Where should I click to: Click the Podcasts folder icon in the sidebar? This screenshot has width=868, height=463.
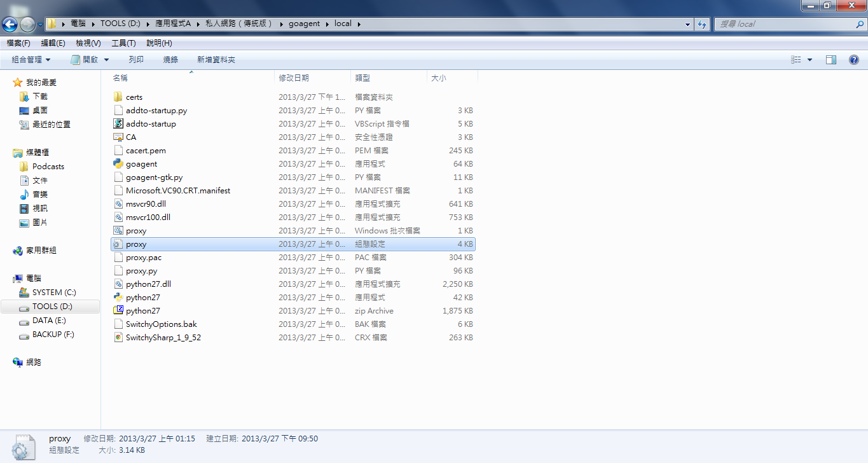point(24,167)
